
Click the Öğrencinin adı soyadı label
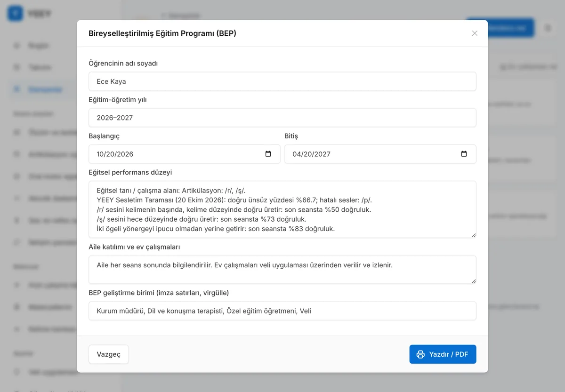123,63
